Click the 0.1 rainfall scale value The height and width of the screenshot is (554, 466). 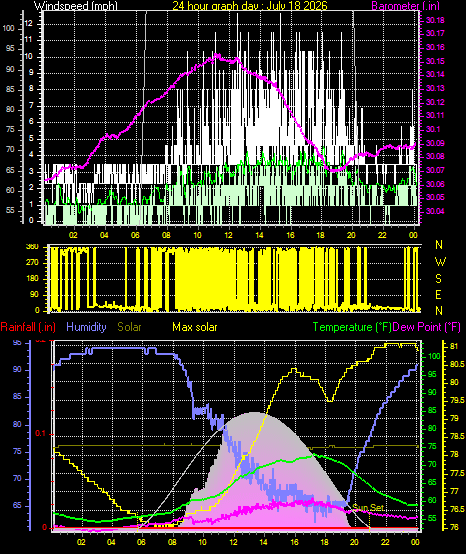41,434
